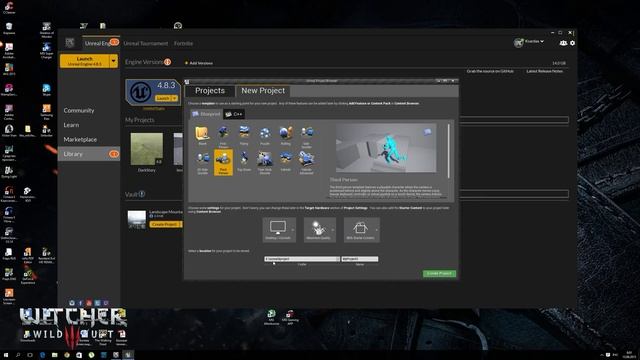
Task: Click the Epic Games logo in launcher
Action: coord(70,42)
